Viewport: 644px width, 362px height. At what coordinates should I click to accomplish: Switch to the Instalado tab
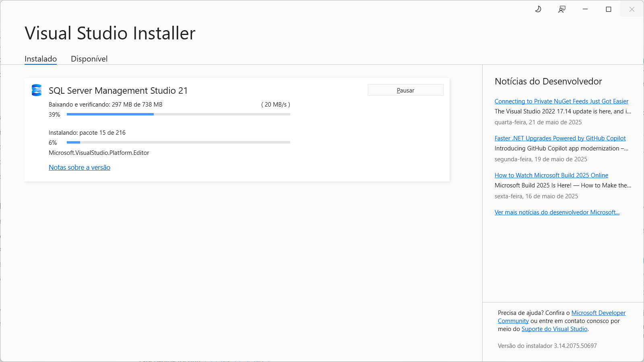click(x=41, y=59)
